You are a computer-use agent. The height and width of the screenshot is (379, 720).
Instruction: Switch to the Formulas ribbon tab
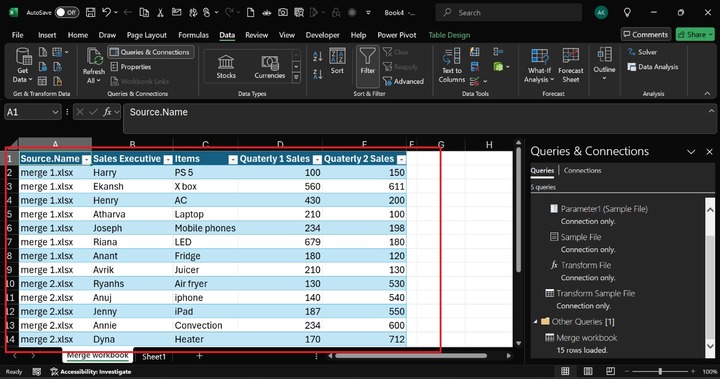pos(193,35)
